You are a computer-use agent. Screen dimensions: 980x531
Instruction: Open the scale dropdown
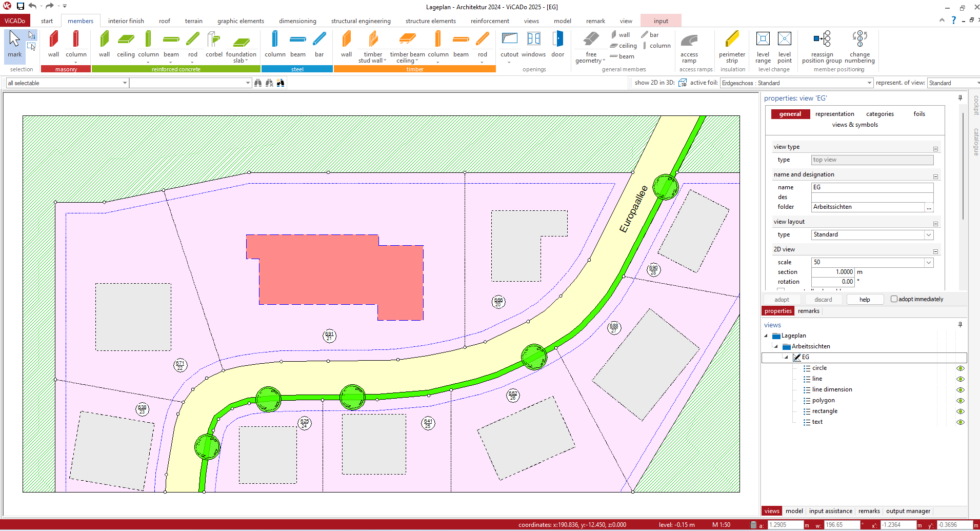click(928, 262)
